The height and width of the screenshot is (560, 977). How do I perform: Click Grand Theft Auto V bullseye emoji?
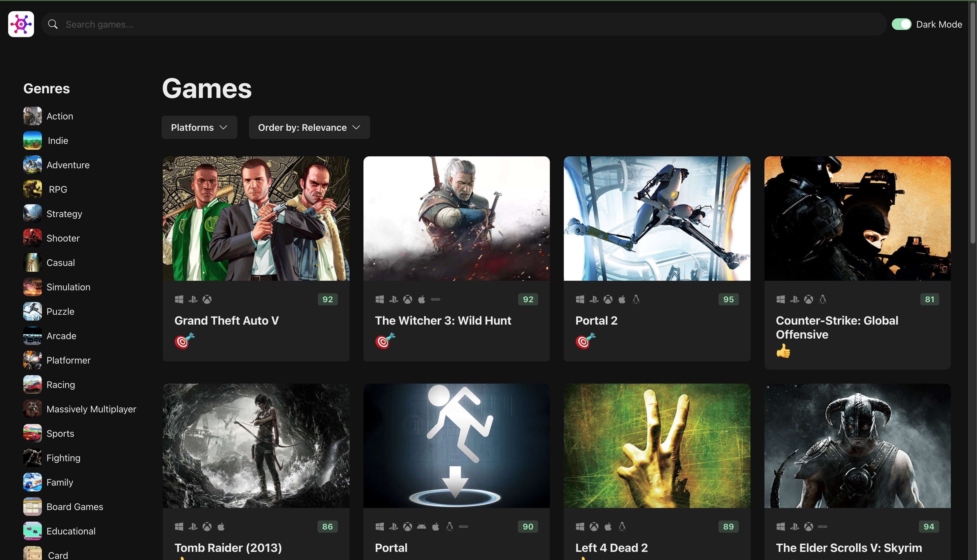(184, 341)
